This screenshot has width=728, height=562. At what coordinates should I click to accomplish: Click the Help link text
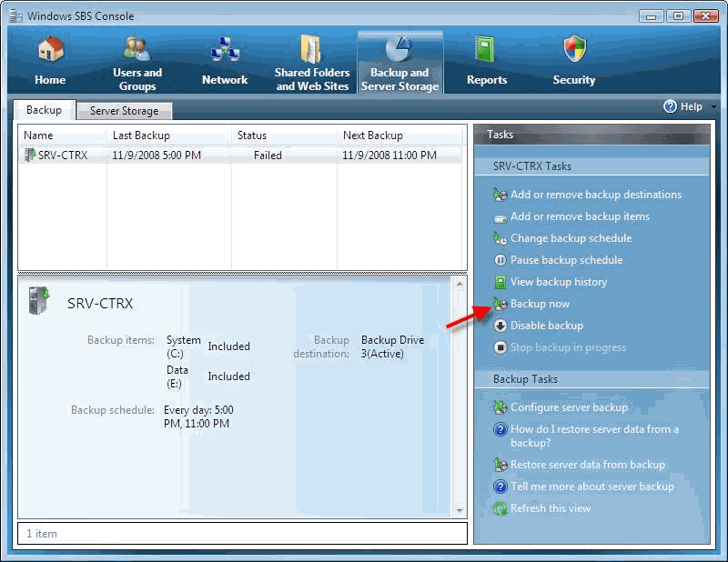pos(691,106)
